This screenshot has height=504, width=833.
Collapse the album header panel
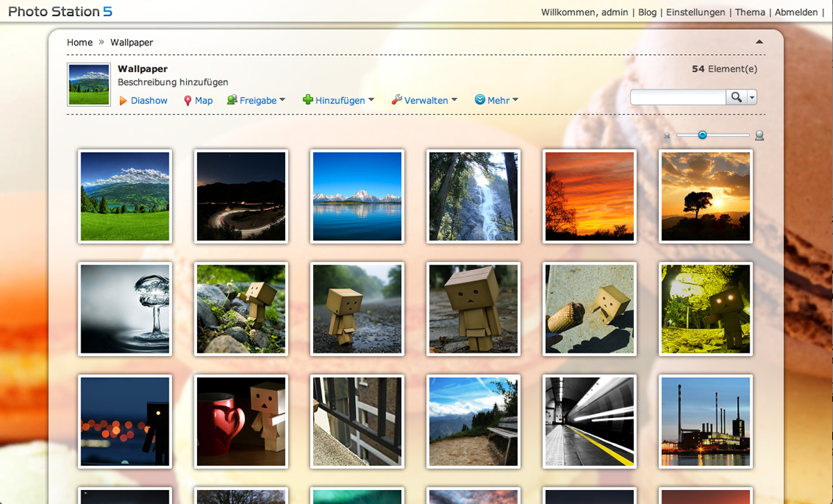pyautogui.click(x=759, y=42)
